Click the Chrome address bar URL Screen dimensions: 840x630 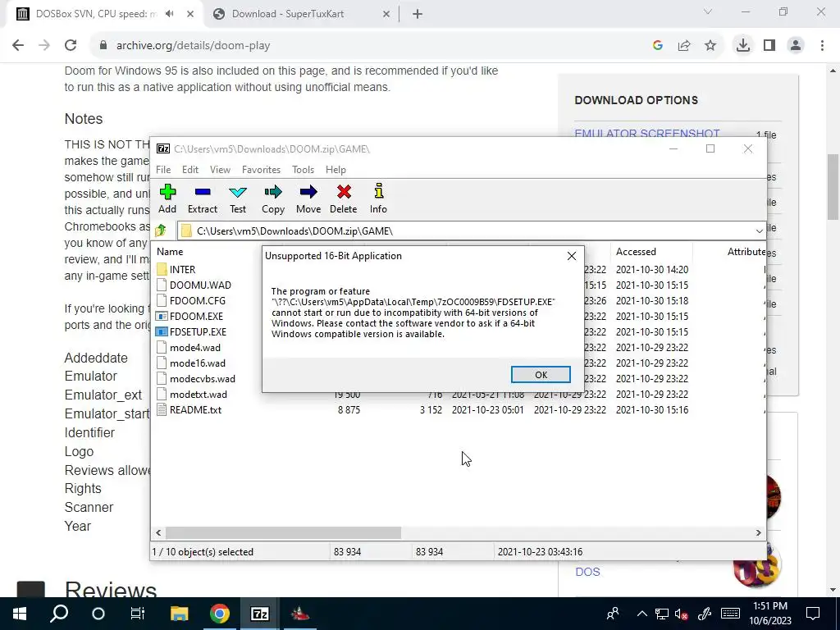(193, 46)
